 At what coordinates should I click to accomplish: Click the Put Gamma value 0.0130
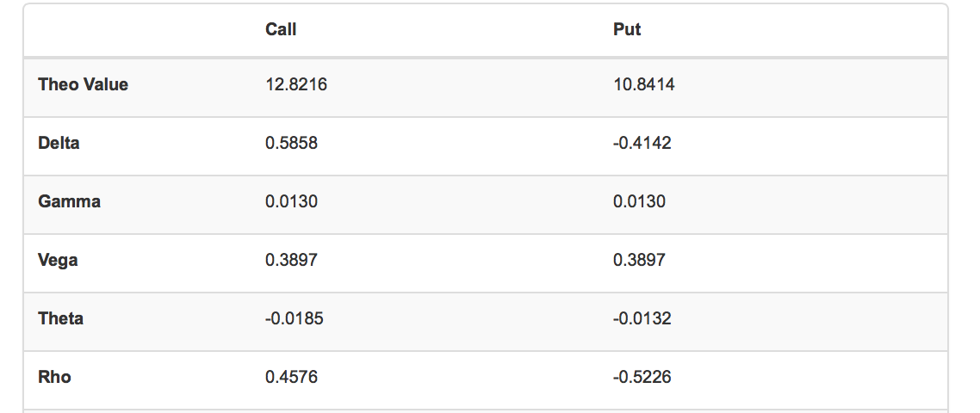pos(639,201)
